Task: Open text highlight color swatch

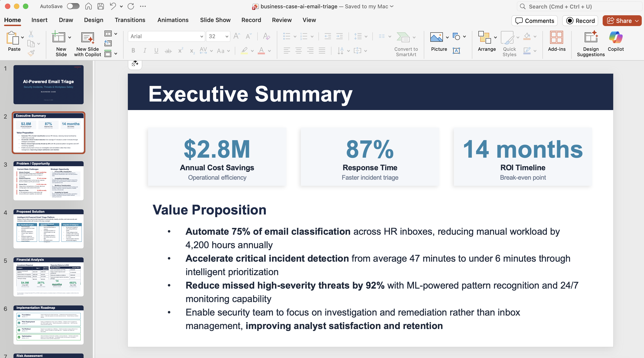Action: [x=244, y=51]
